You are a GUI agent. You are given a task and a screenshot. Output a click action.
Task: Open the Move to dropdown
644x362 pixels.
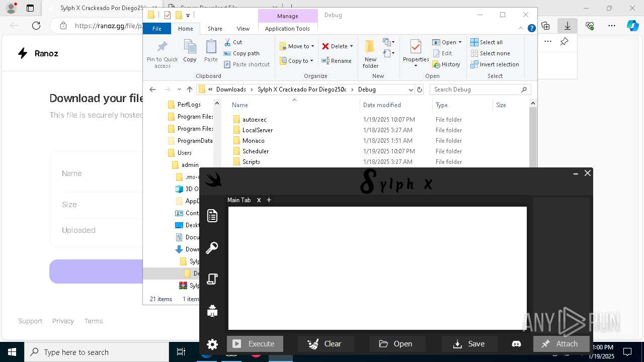pos(297,46)
